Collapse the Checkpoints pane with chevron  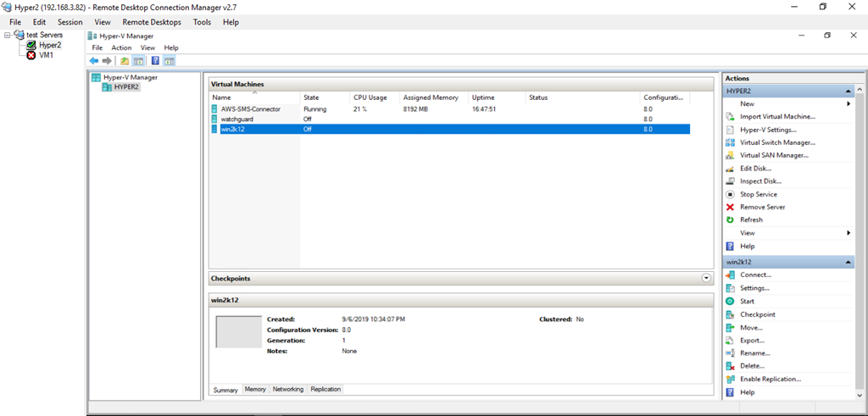pos(706,278)
